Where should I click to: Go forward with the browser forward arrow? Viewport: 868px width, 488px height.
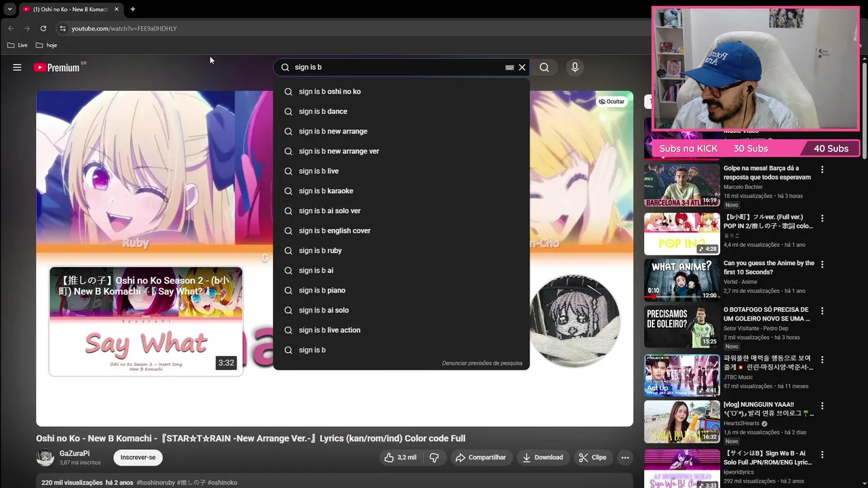26,28
